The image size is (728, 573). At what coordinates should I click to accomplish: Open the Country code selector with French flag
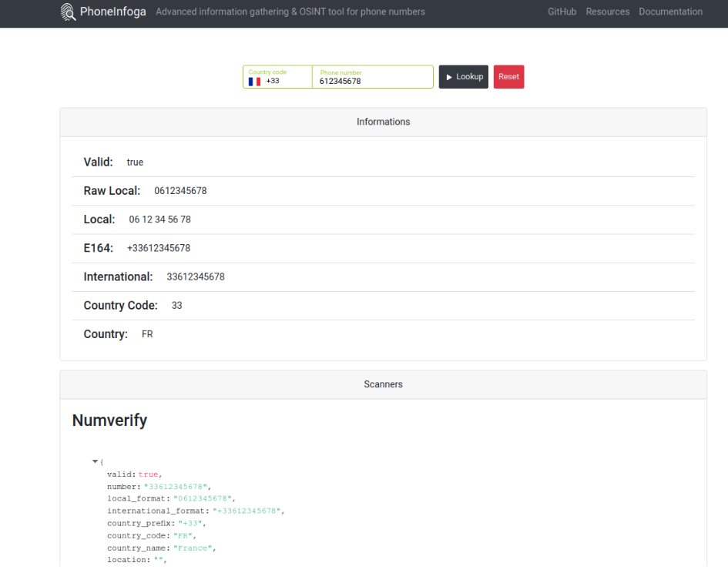[277, 76]
